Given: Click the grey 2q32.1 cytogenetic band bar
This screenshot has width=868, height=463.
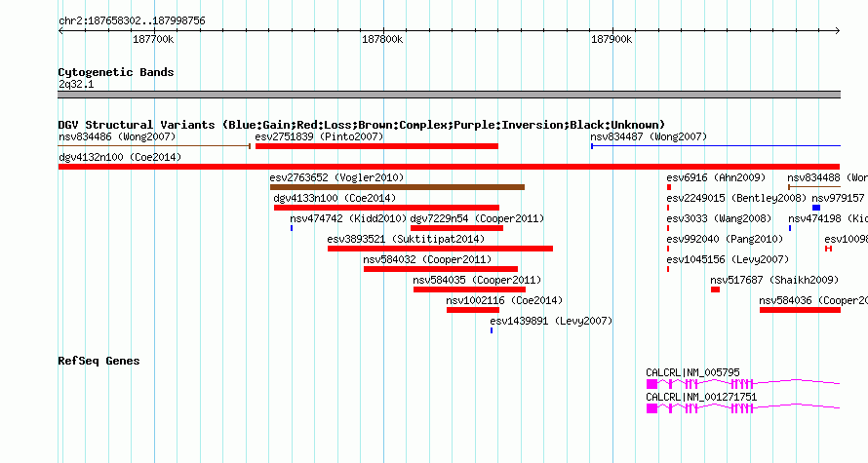Looking at the screenshot, I should 449,95.
